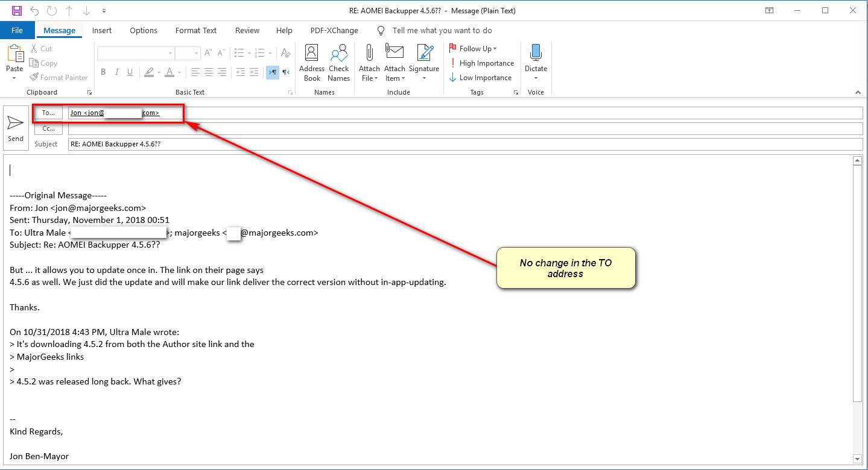Apply the text highlight color
The image size is (868, 470).
coord(149,72)
